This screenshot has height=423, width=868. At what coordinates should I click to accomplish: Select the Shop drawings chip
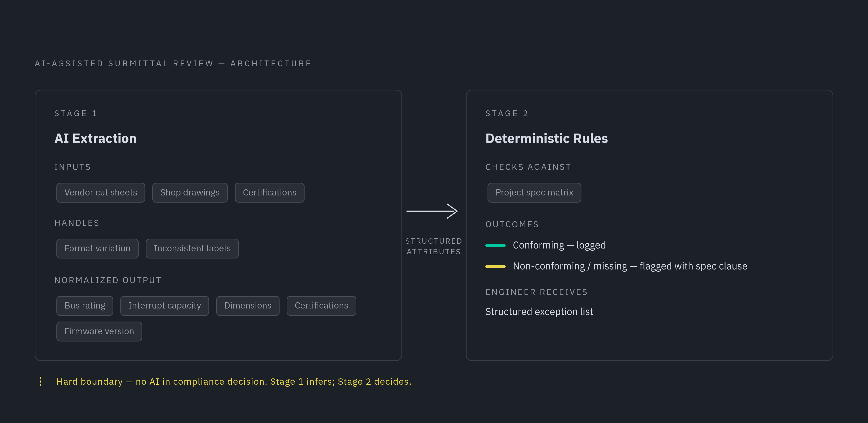[190, 193]
